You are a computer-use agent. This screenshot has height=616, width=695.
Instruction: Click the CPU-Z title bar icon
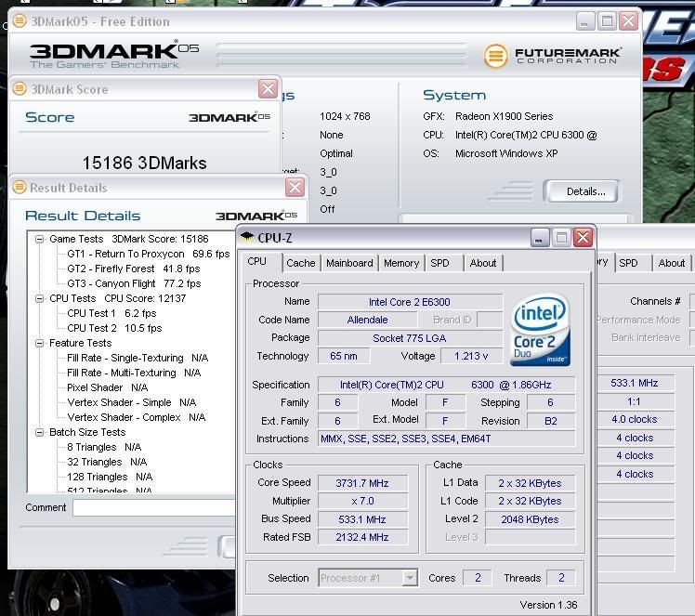pos(247,238)
